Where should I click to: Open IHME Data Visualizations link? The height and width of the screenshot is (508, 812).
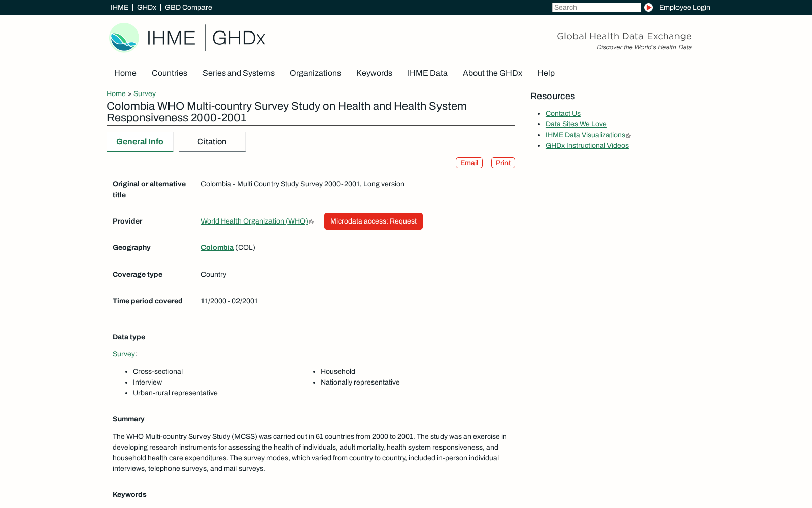tap(585, 135)
